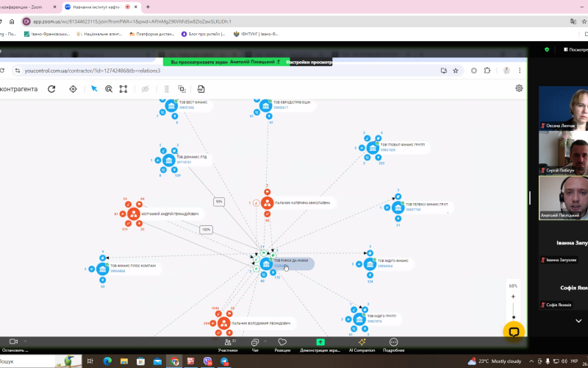Viewport: 588px width, 368px height.
Task: Open the Посмотреть view button in Zoom
Action: click(x=576, y=49)
